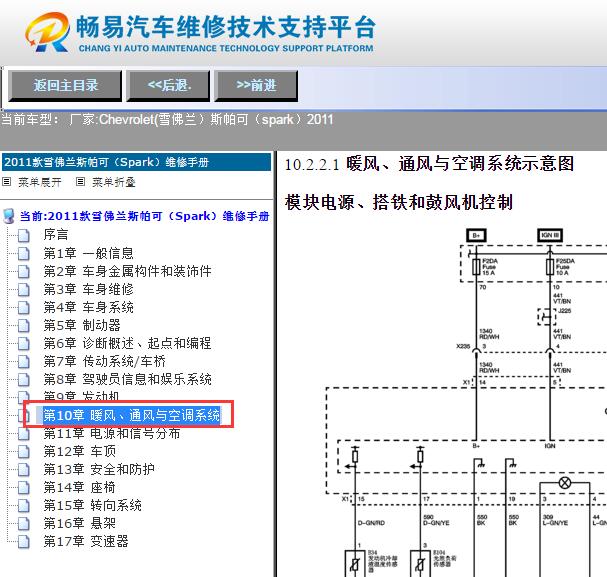Open 第4章 车身系统
This screenshot has height=577, width=607.
coord(88,307)
